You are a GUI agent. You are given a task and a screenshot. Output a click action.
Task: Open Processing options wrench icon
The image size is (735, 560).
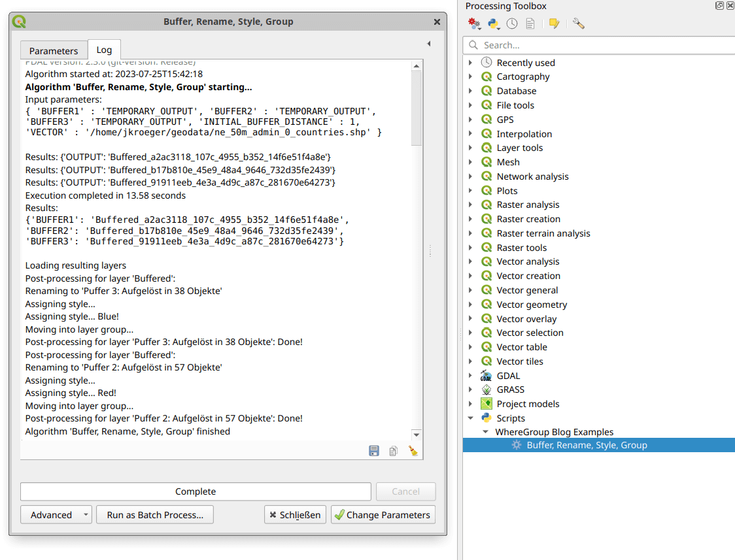(578, 24)
